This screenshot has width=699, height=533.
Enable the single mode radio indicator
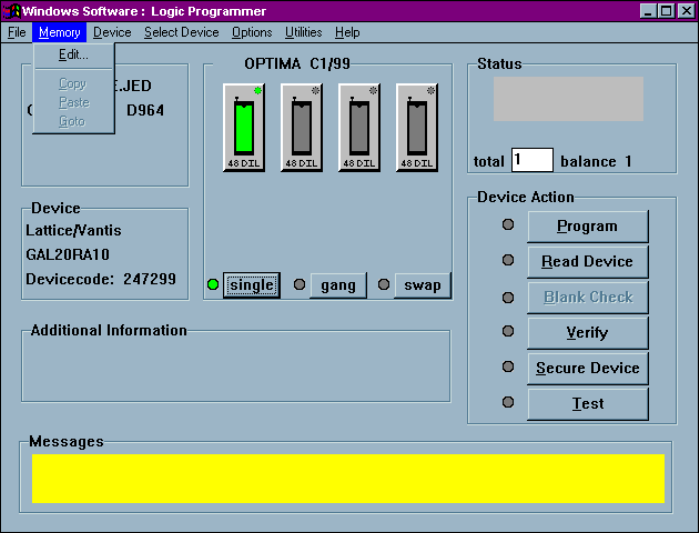pos(213,285)
